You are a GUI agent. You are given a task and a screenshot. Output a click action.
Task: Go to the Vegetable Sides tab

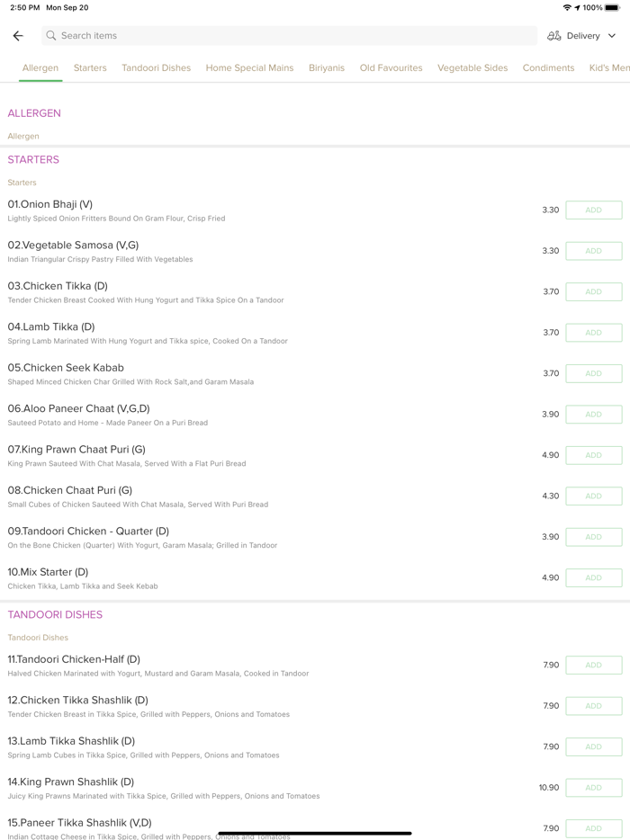click(472, 67)
